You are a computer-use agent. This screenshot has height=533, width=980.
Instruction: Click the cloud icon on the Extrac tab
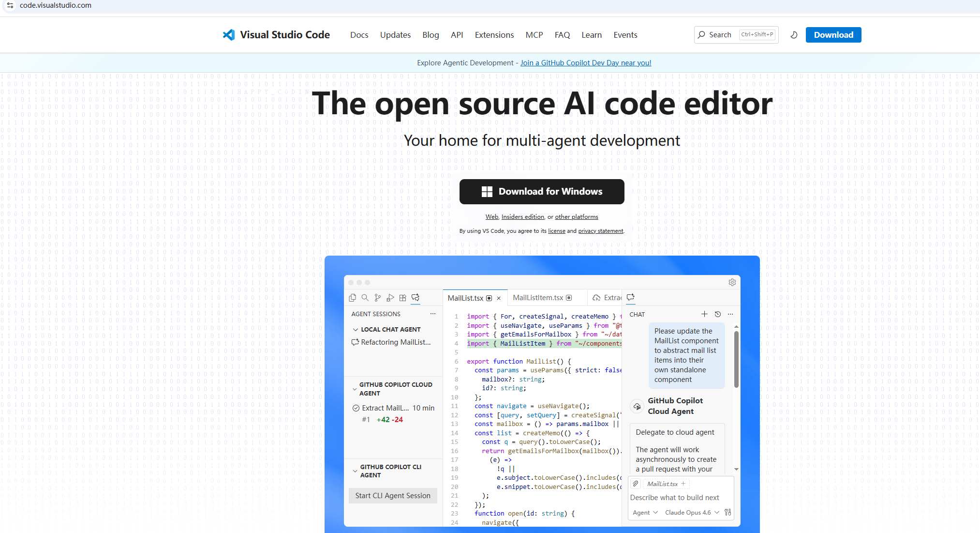coord(597,298)
